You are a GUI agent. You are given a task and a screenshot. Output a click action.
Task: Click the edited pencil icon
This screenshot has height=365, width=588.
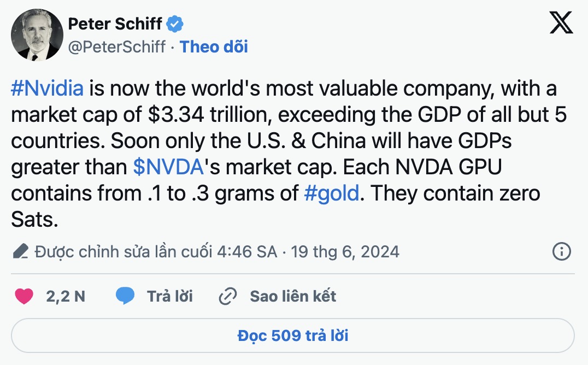pos(21,251)
